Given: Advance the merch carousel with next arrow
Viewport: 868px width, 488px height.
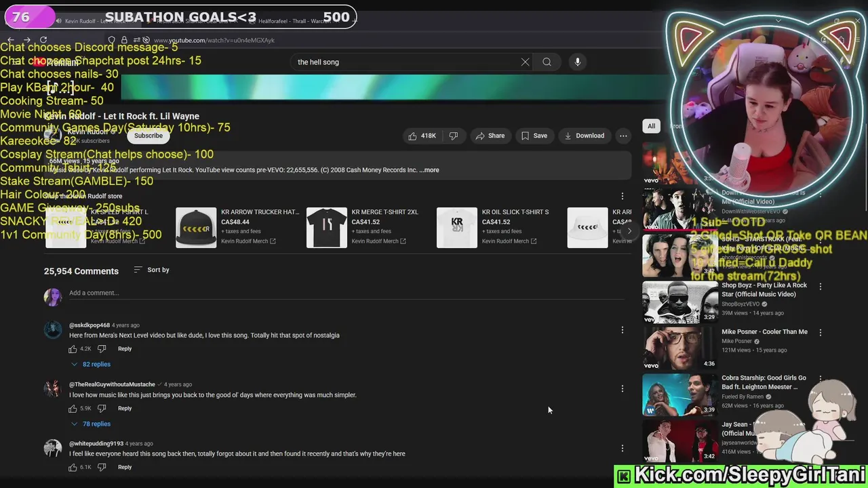Looking at the screenshot, I should 629,231.
